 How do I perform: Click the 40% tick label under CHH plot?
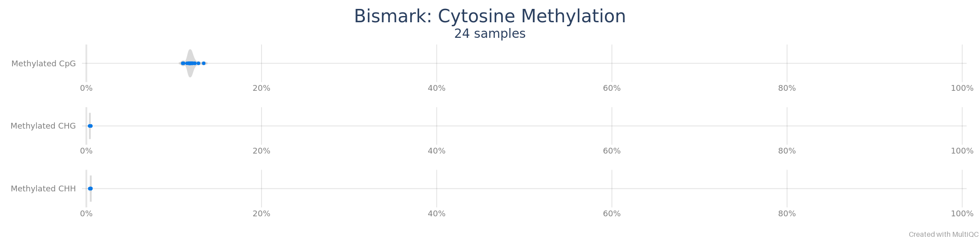437,214
